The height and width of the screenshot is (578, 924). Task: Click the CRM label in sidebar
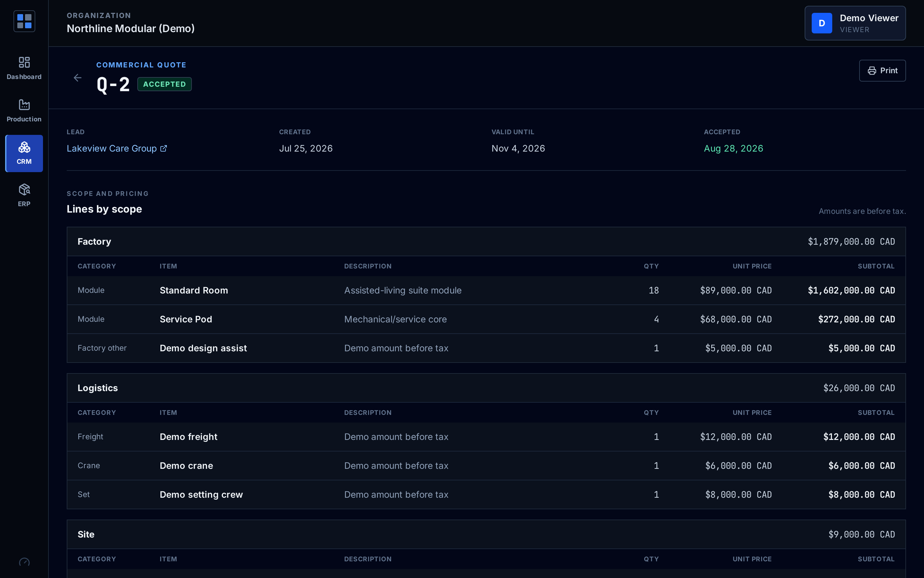pos(24,162)
